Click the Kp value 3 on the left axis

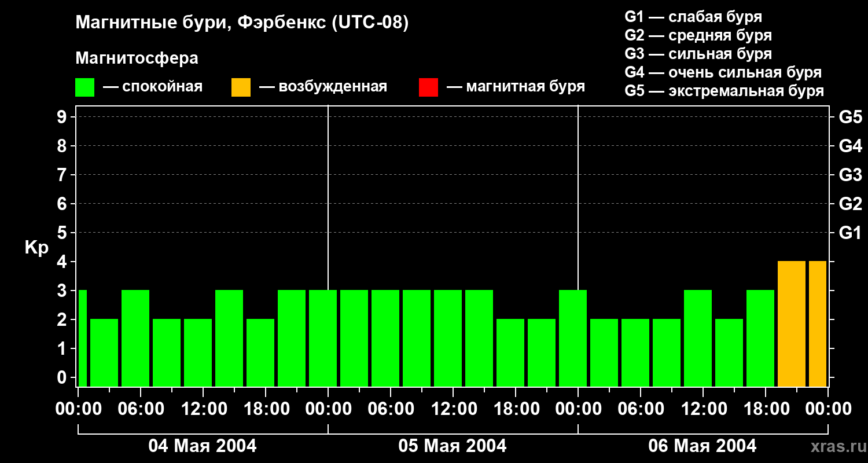click(62, 291)
